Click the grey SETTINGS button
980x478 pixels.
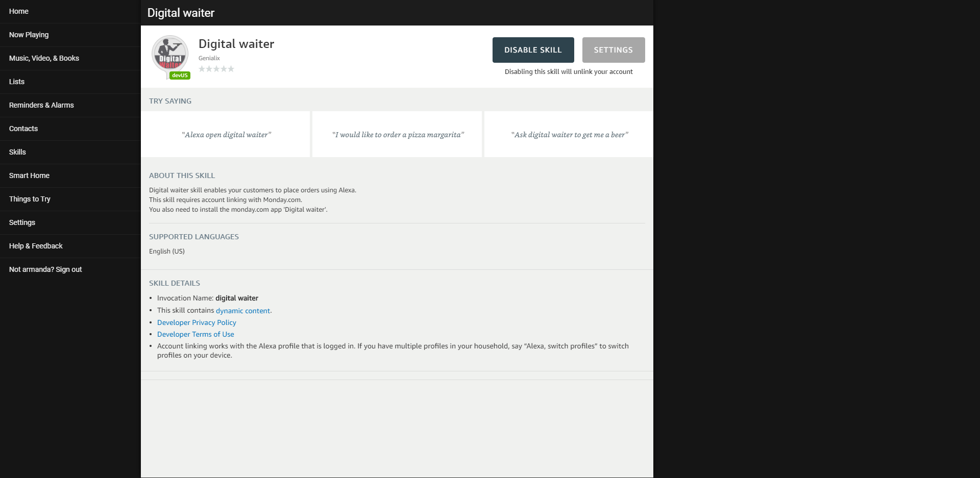[614, 50]
